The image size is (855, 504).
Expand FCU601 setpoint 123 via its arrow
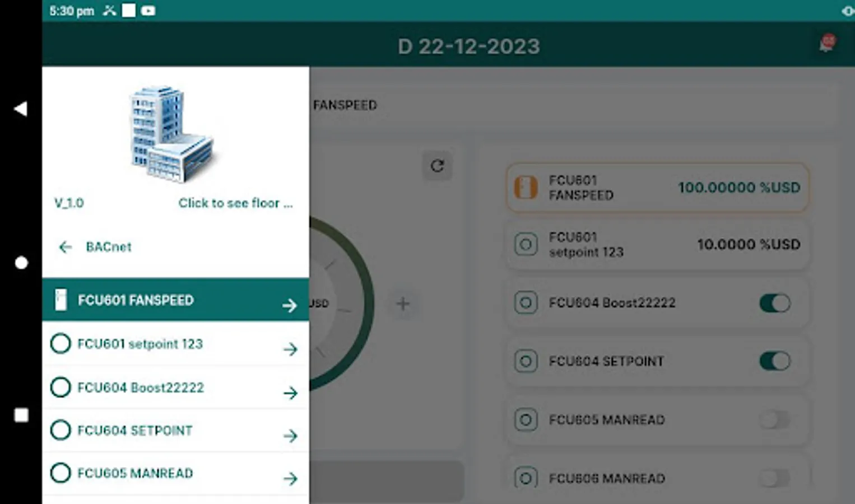tap(290, 349)
